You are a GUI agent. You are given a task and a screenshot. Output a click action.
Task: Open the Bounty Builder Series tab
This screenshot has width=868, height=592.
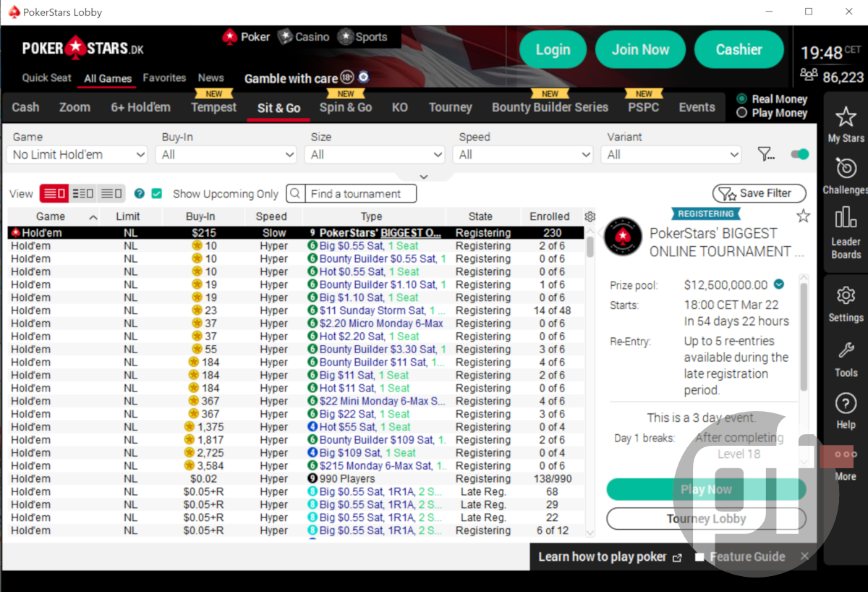[x=550, y=108]
